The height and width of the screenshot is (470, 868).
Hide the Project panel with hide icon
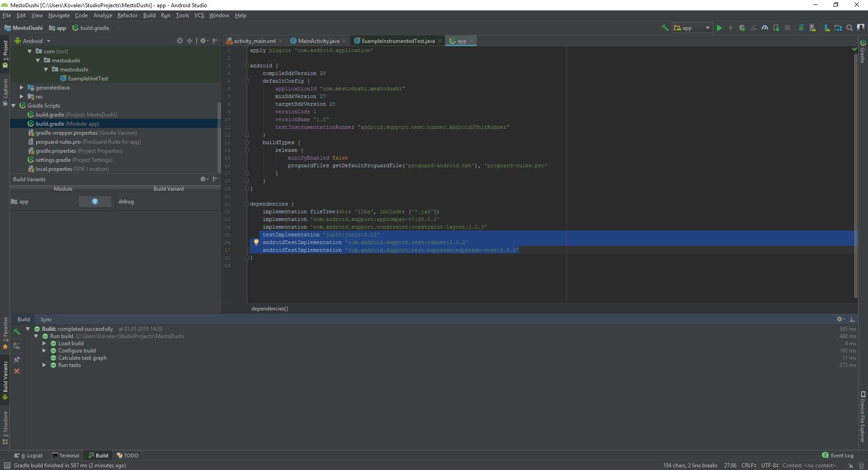coord(216,41)
